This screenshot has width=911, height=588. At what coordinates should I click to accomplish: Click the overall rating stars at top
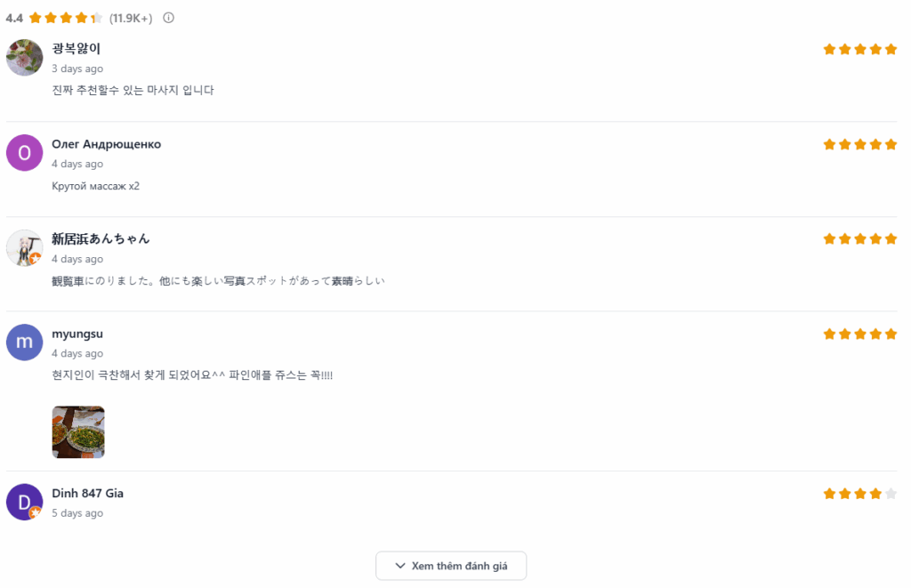(x=66, y=18)
